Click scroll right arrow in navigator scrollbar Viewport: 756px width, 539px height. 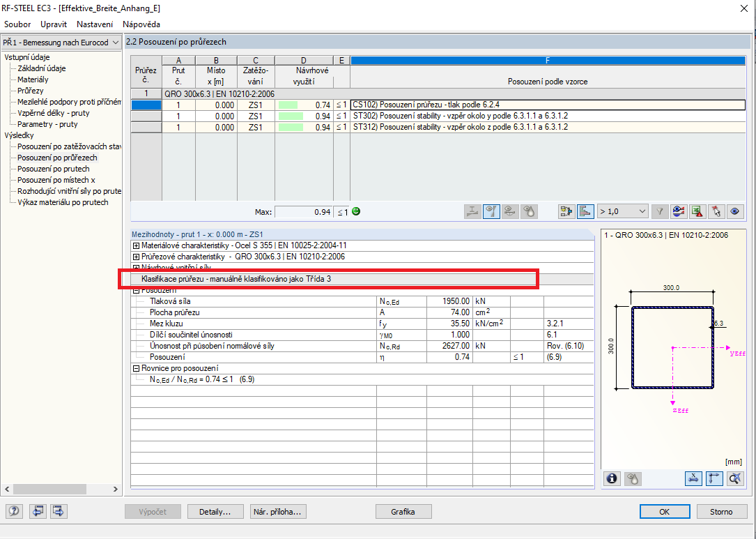115,489
